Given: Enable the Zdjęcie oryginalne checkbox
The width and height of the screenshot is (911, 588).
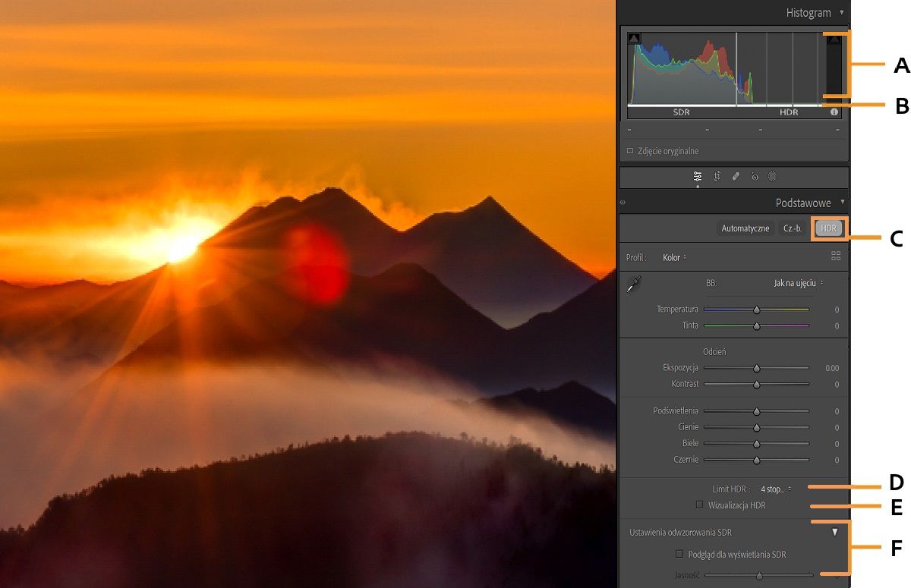Looking at the screenshot, I should click(630, 151).
